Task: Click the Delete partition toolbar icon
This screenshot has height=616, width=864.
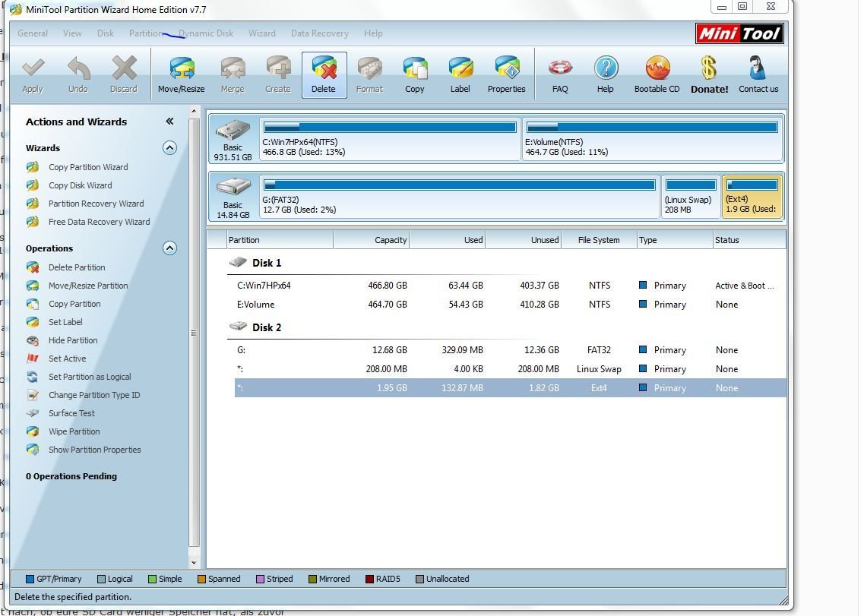Action: (324, 75)
